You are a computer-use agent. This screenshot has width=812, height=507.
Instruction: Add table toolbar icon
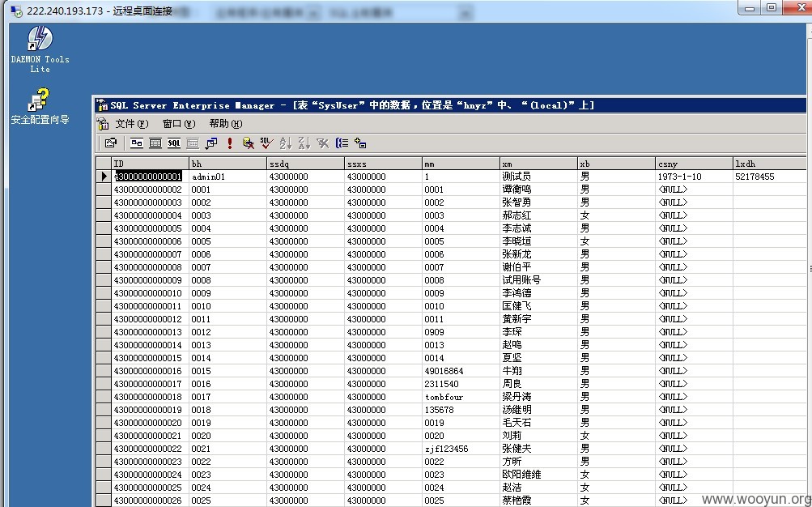pos(360,143)
